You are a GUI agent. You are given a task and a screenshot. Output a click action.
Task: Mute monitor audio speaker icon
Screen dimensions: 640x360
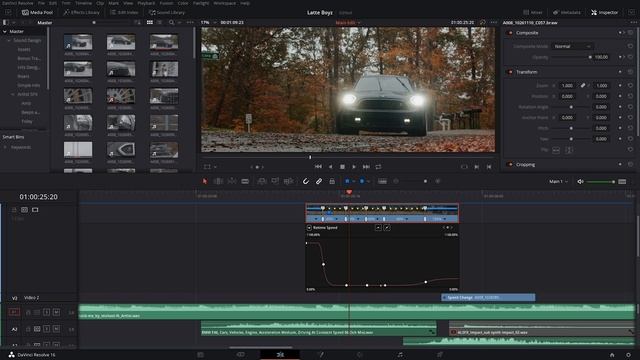(580, 181)
